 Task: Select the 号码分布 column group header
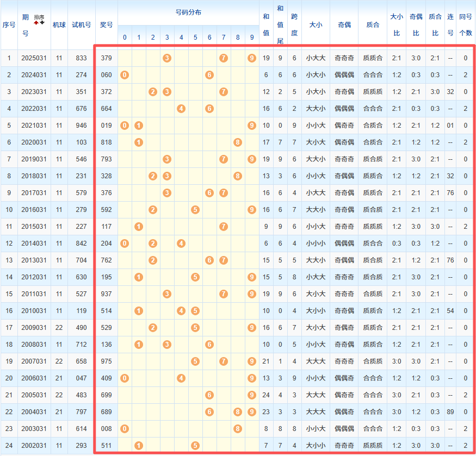pos(188,13)
